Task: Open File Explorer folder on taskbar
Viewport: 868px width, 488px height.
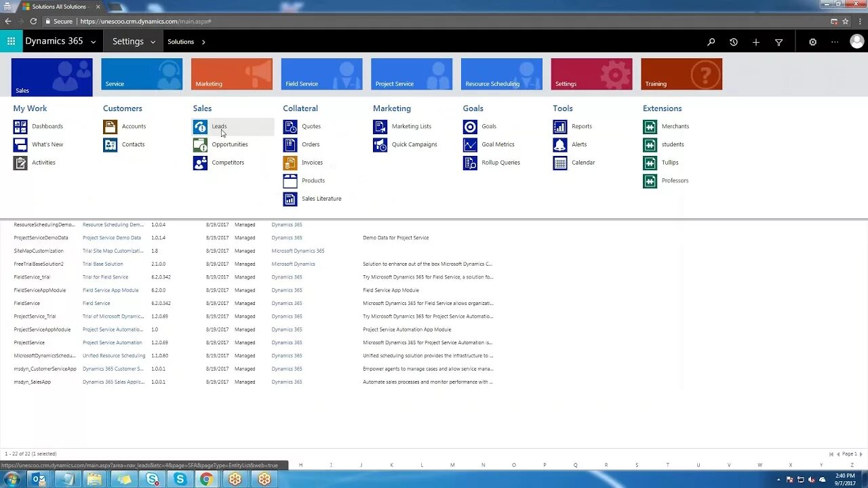Action: click(94, 479)
